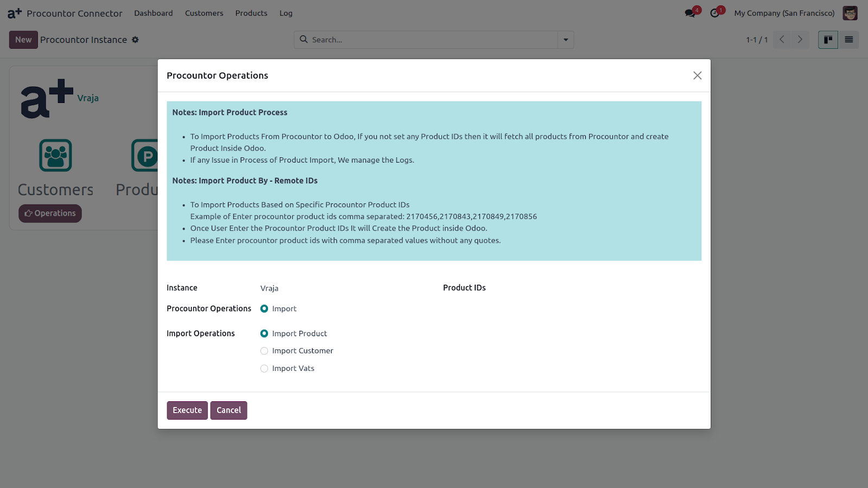868x488 pixels.
Task: Select the Import radio under Procountor Operations
Action: pyautogui.click(x=264, y=309)
